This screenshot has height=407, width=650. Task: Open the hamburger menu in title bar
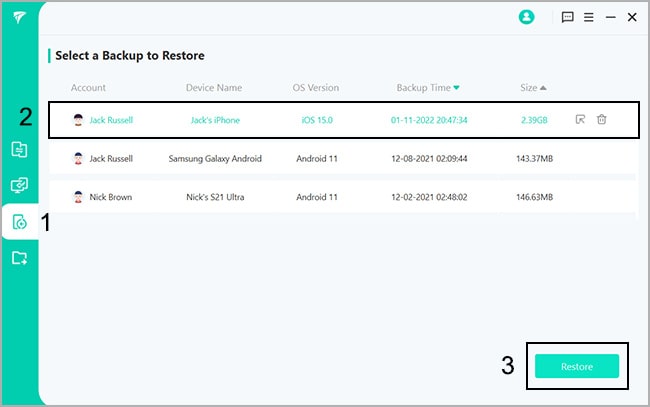(x=589, y=17)
